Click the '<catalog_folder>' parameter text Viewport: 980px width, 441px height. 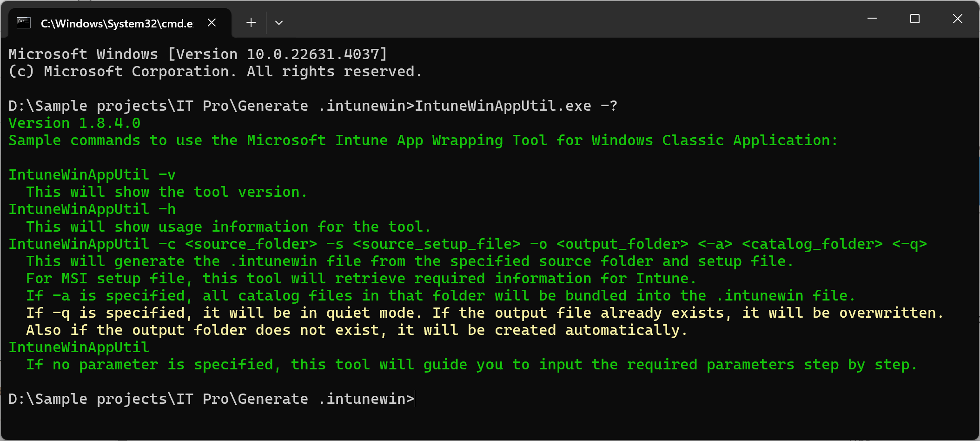click(x=812, y=244)
